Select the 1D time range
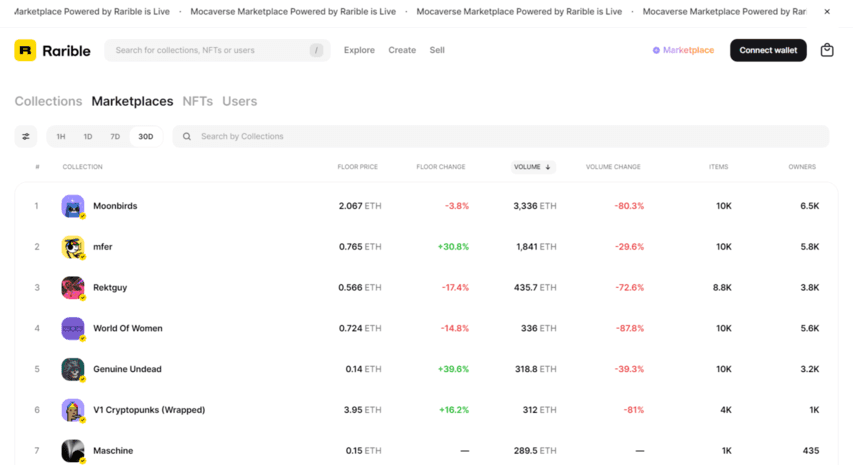The image size is (853, 465). click(88, 137)
